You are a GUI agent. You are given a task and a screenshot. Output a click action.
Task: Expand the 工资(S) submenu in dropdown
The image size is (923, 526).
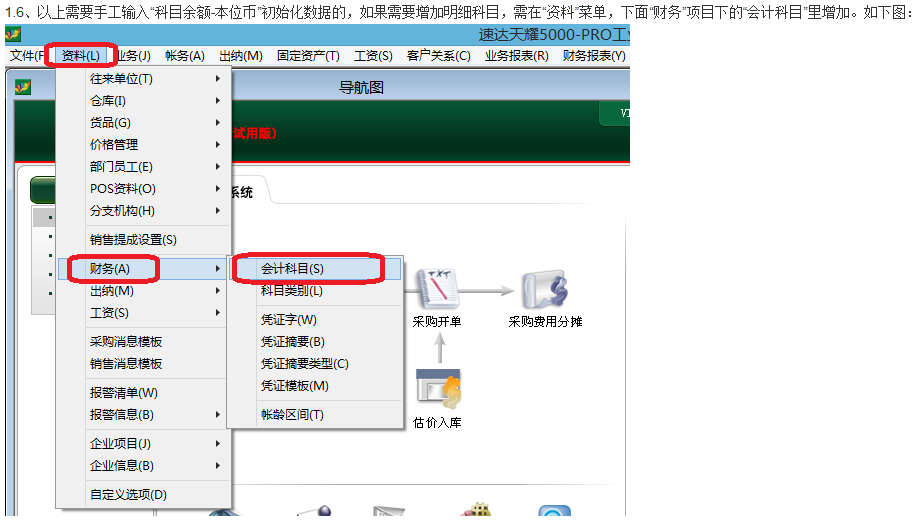coord(144,313)
